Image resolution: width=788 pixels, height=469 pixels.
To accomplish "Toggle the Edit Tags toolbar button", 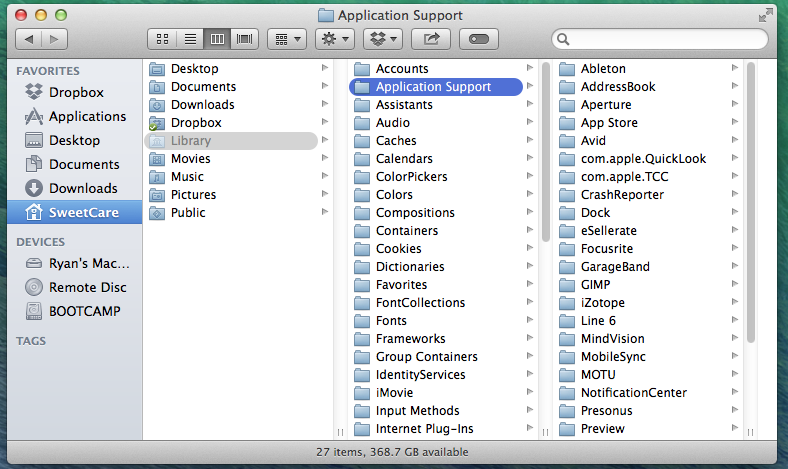I will (x=479, y=39).
